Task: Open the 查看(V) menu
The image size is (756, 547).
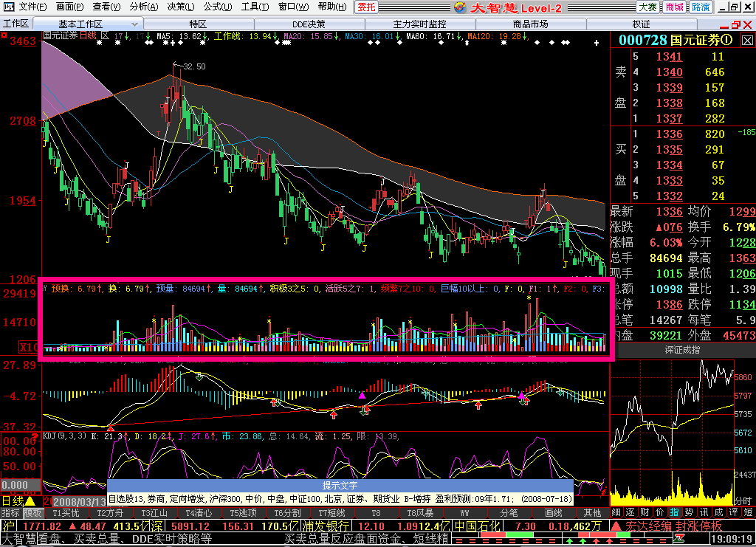Action: point(106,7)
